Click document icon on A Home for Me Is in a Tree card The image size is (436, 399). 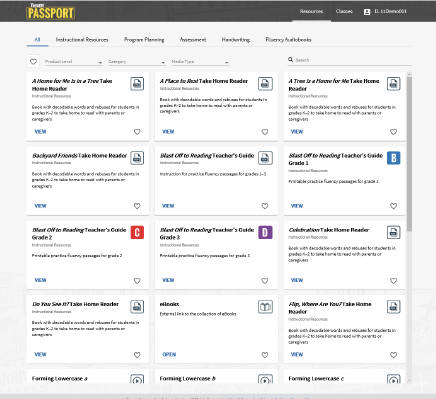click(137, 84)
